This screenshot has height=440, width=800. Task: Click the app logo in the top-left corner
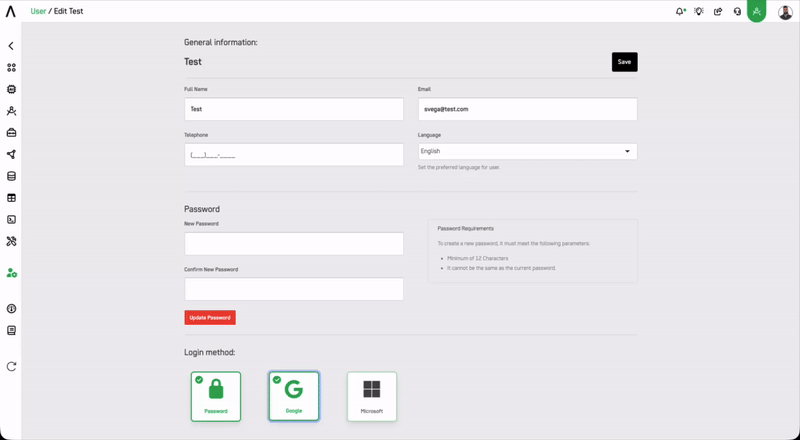[x=11, y=11]
